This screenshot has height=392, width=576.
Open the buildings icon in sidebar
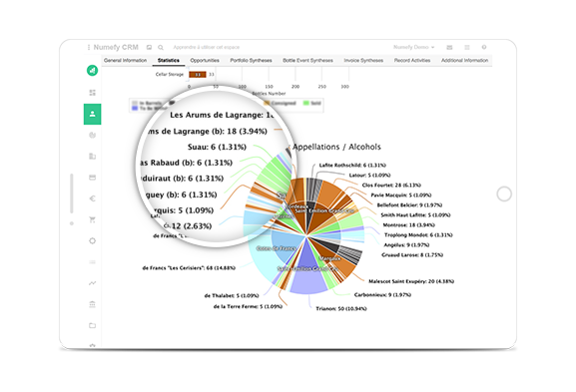coord(92,157)
